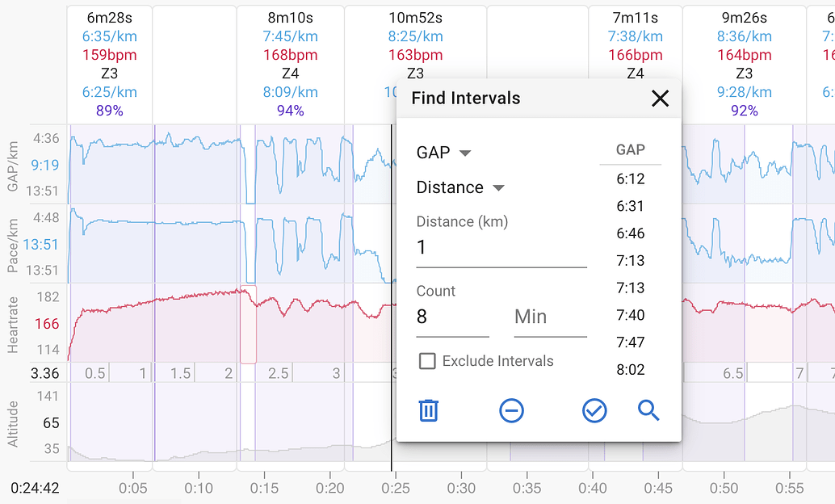This screenshot has width=835, height=504.
Task: Select the 8m10s interval summary
Action: click(x=290, y=65)
